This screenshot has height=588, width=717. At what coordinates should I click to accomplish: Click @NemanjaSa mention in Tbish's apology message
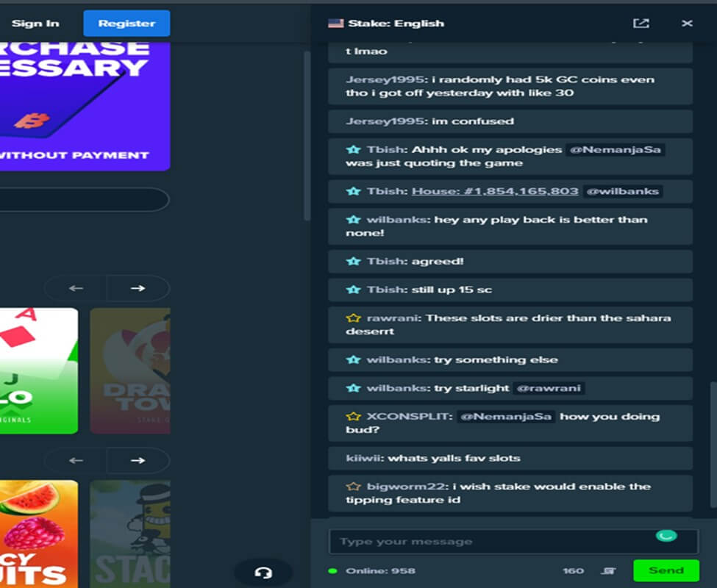615,149
